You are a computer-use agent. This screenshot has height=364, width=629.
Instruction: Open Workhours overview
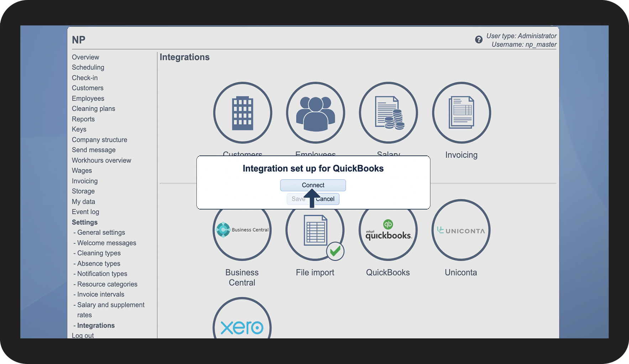point(101,160)
